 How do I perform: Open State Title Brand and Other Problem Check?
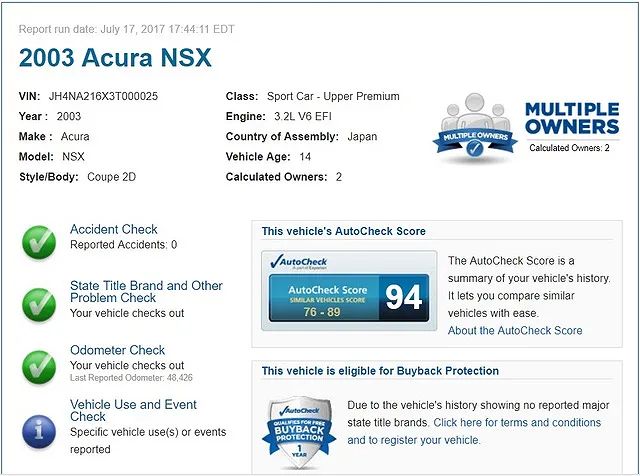146,291
